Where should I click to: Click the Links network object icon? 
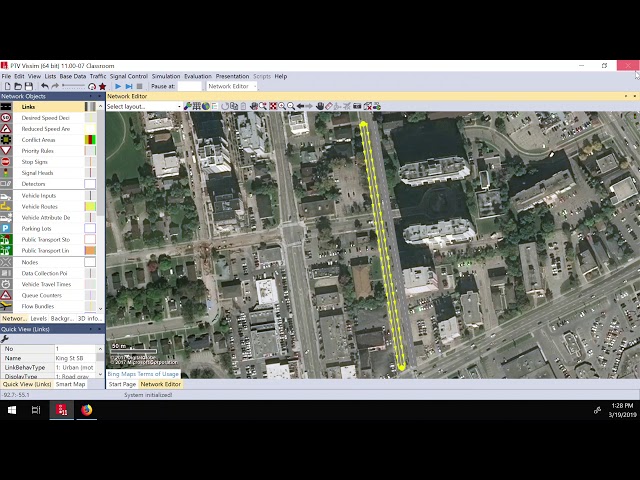(x=6, y=107)
